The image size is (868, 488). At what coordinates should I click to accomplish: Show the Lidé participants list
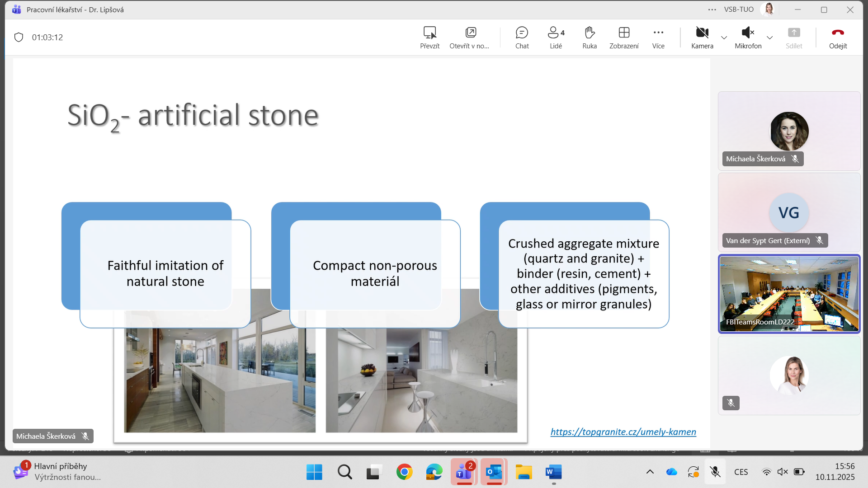coord(556,37)
